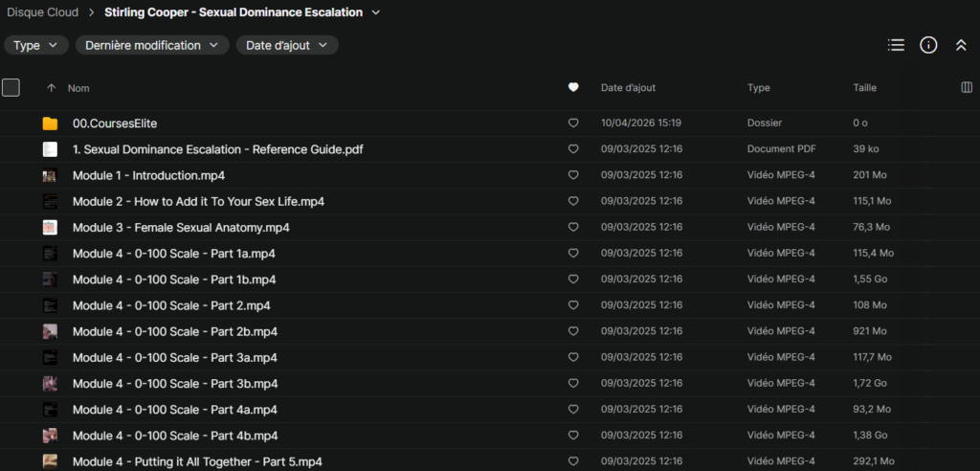Viewport: 980px width, 471px height.
Task: Go to Disque Cloud breadcrumb
Action: coord(42,12)
